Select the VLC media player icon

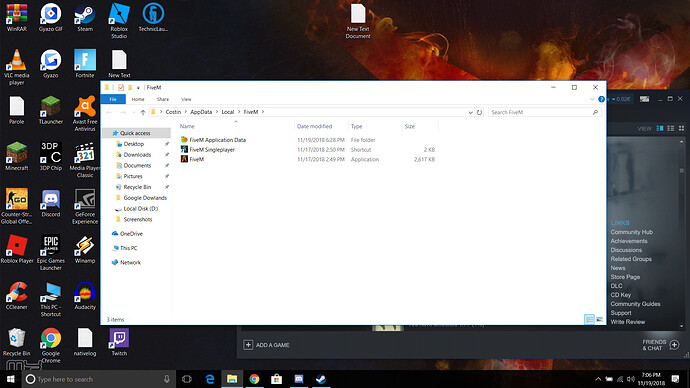pos(17,67)
